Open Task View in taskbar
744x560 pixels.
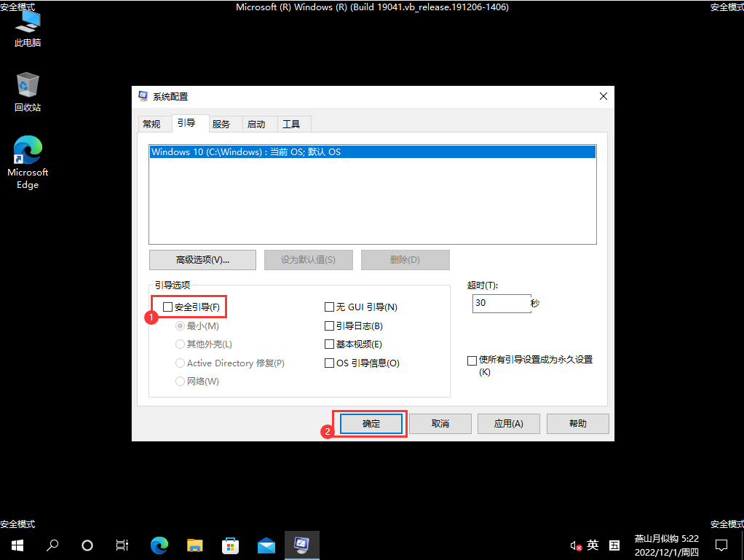pos(122,545)
